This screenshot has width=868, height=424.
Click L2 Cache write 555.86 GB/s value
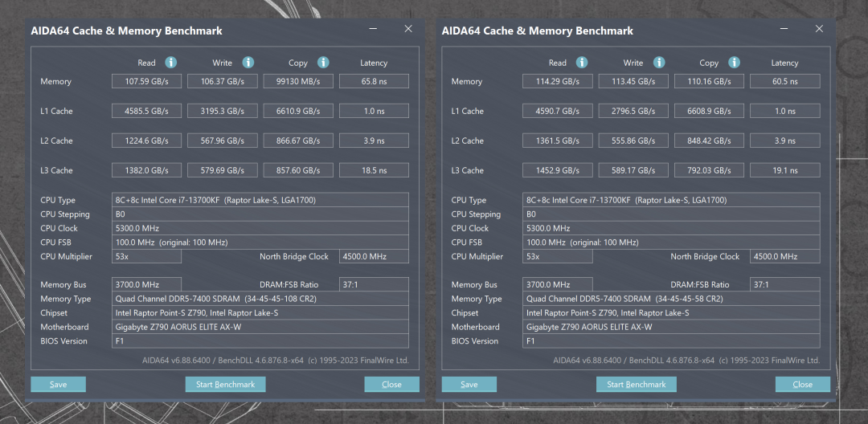click(x=633, y=141)
